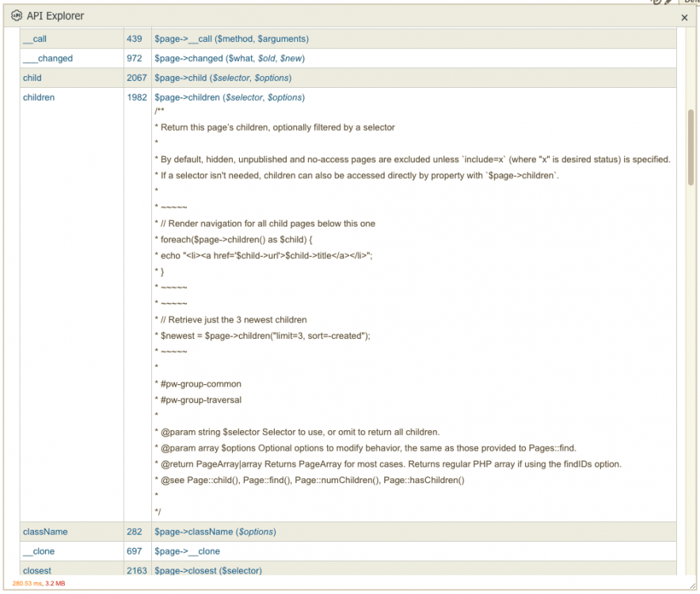Jump to source line 972
Screen dimensions: 700x594
click(x=134, y=58)
